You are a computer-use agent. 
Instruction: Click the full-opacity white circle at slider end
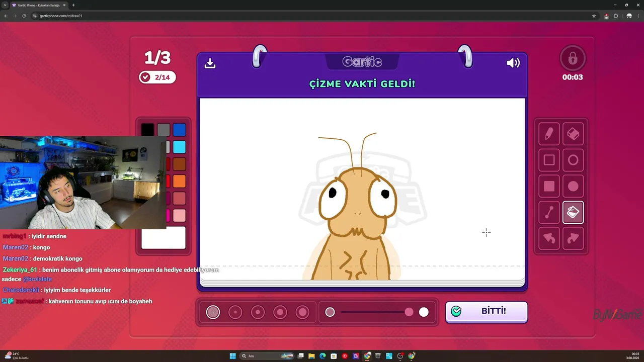pyautogui.click(x=424, y=312)
